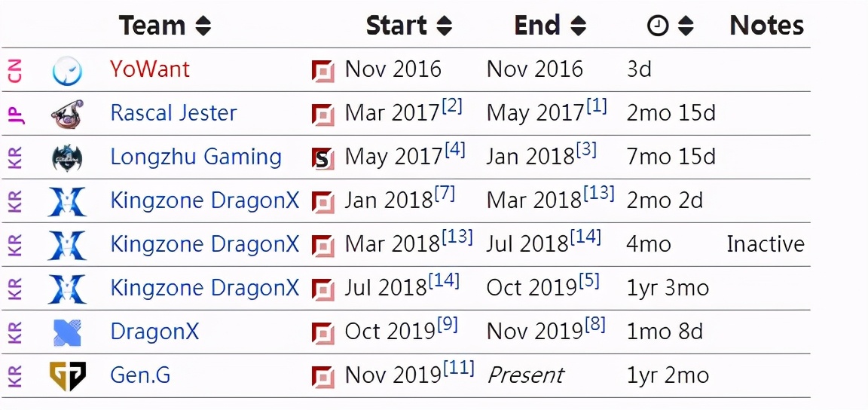Sort table by End date column
The width and height of the screenshot is (868, 410).
[579, 26]
